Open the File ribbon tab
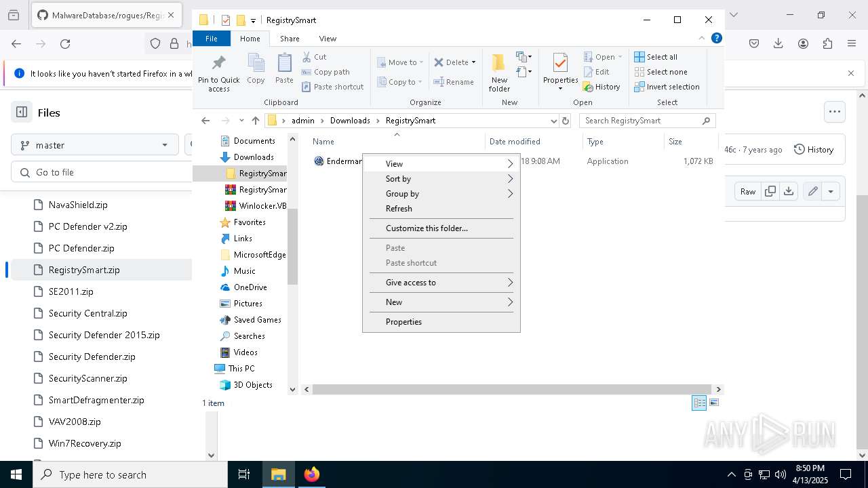The height and width of the screenshot is (488, 868). 212,39
